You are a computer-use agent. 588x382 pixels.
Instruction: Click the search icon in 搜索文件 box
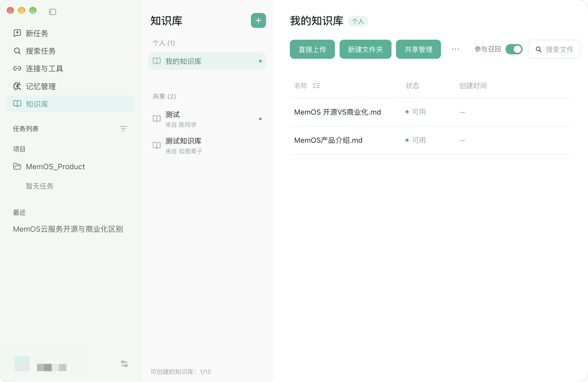click(x=539, y=49)
